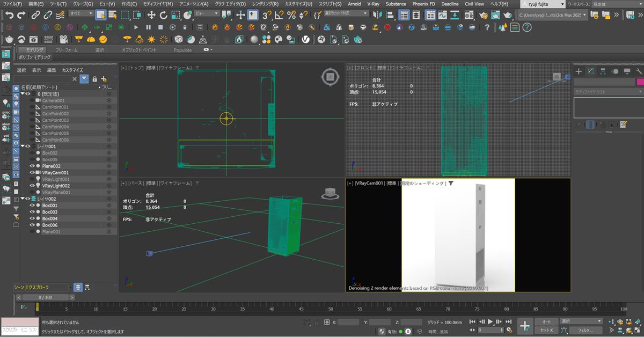Viewport: 644px width, 337px height.
Task: Toggle the 3D Snaps icon
Action: pyautogui.click(x=266, y=15)
